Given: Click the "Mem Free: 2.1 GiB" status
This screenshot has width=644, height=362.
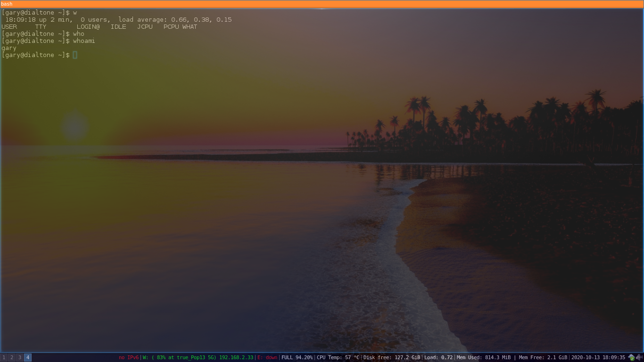Looking at the screenshot, I should [x=543, y=358].
